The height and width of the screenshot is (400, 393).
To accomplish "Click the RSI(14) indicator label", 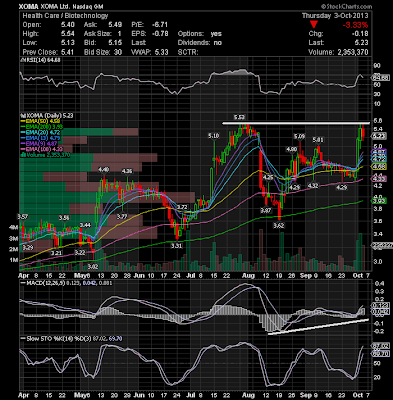I will pos(40,60).
